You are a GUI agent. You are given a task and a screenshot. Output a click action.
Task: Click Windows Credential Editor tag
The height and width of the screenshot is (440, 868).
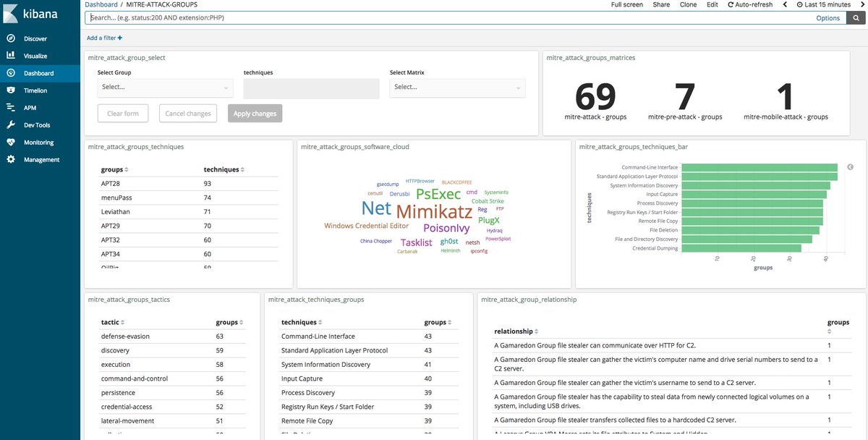[367, 226]
